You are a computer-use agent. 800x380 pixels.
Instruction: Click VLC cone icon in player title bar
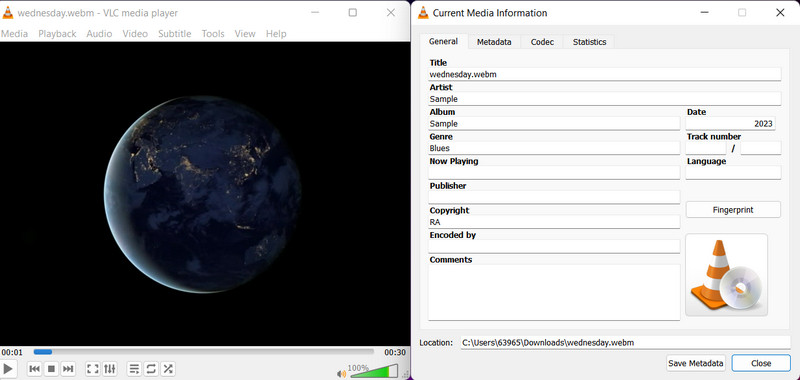click(x=8, y=13)
